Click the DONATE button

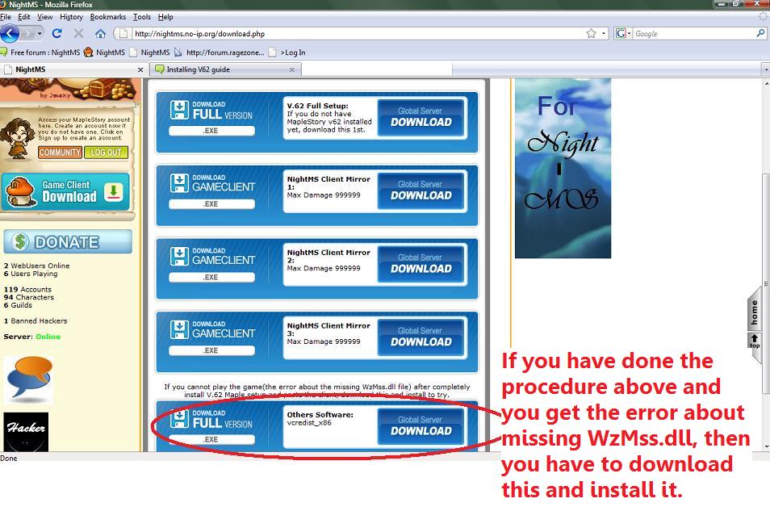coord(68,241)
